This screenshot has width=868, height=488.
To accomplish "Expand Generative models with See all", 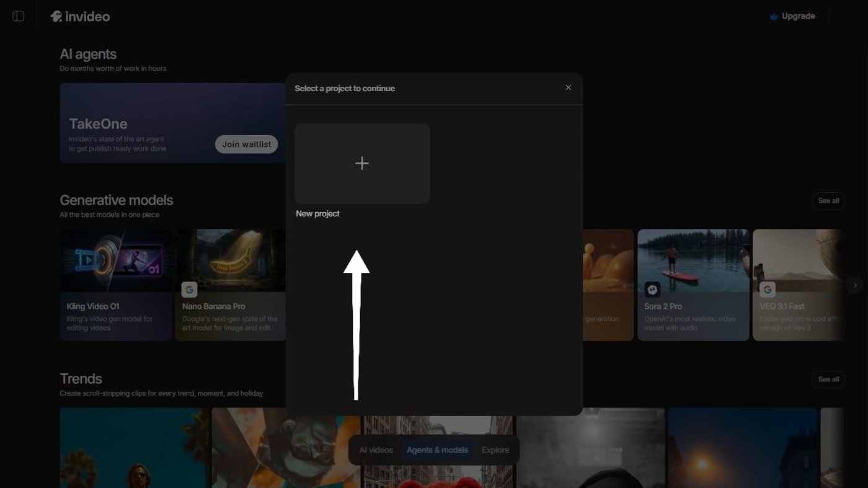I will (828, 201).
